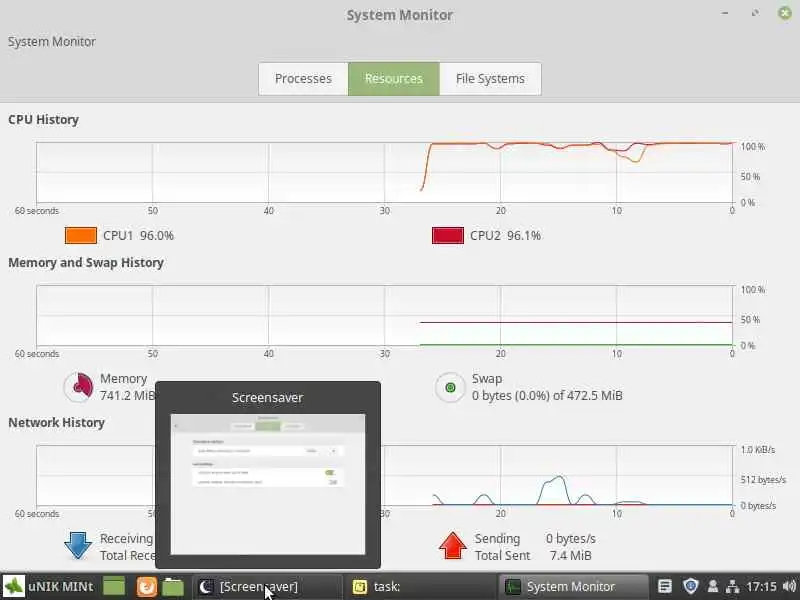
Task: Open the network connections tray icon
Action: (733, 587)
